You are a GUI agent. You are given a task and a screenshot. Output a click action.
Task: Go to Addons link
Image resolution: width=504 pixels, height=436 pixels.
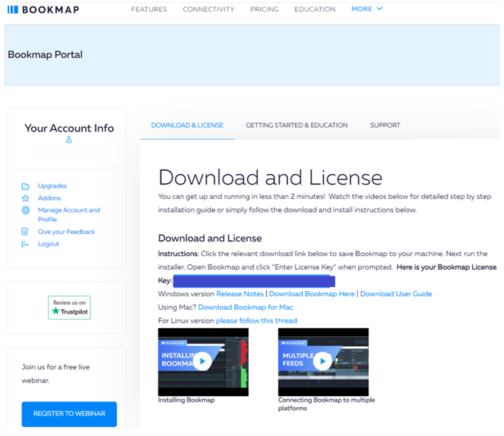49,198
